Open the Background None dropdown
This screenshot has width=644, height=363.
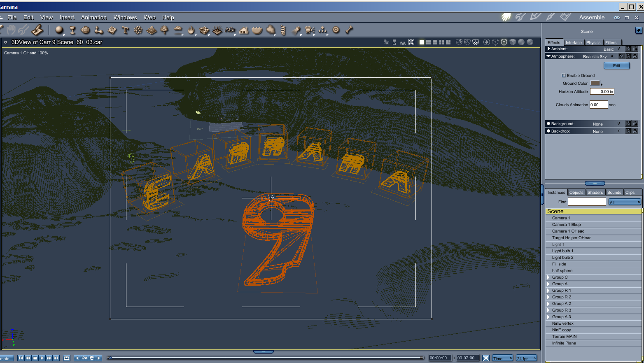click(x=606, y=124)
